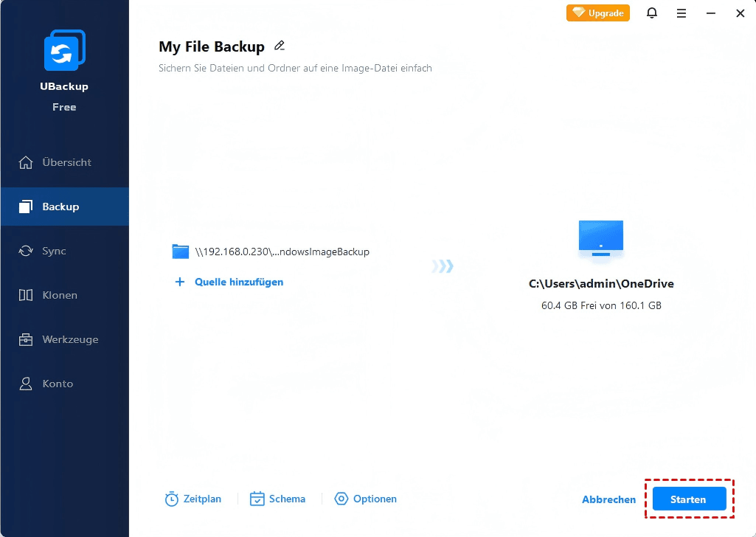Click the plus icon to add source
The image size is (756, 537).
[x=179, y=282]
